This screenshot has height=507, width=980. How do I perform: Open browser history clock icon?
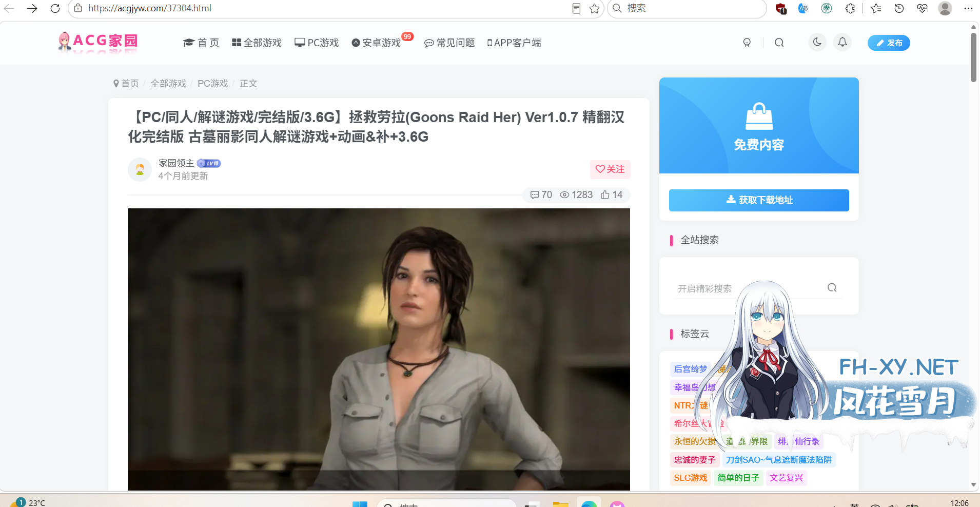point(899,8)
